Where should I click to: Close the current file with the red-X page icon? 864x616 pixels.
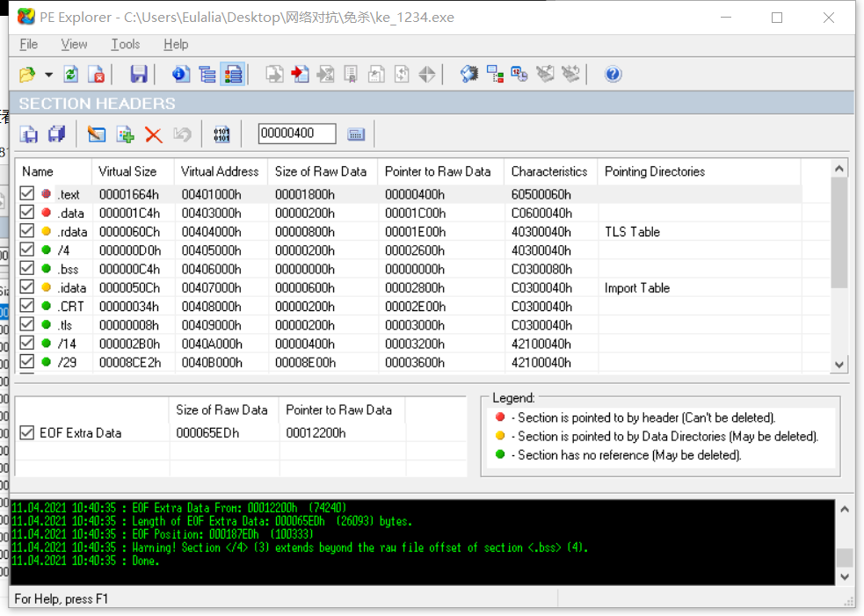point(97,75)
